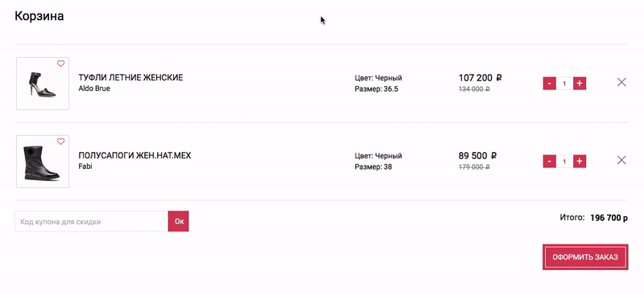This screenshot has width=644, height=295.
Task: Remove Aldo Brue shoes with X icon
Action: pyautogui.click(x=621, y=83)
